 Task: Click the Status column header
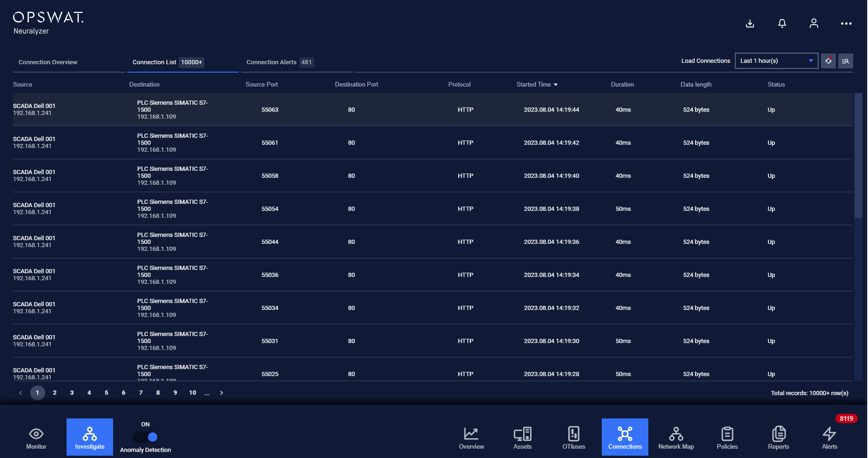click(776, 84)
